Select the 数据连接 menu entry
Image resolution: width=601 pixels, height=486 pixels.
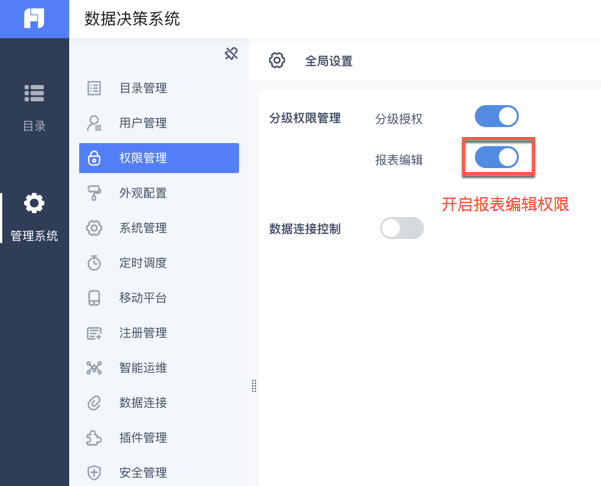(143, 403)
